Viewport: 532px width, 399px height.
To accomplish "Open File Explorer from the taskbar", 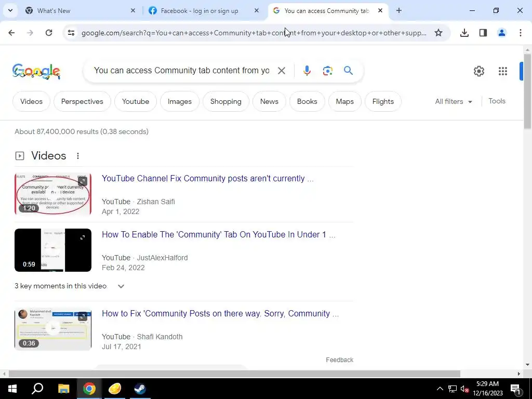I will tap(63, 389).
